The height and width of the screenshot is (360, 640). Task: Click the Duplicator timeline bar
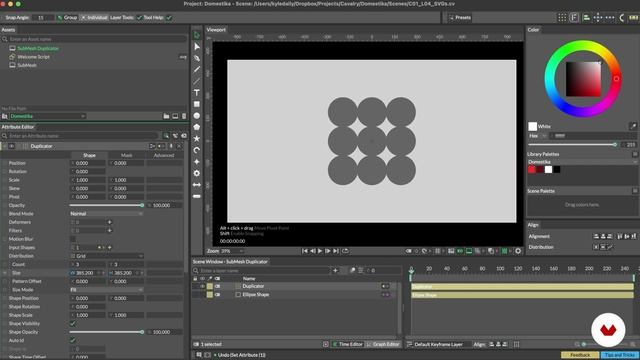click(x=522, y=287)
